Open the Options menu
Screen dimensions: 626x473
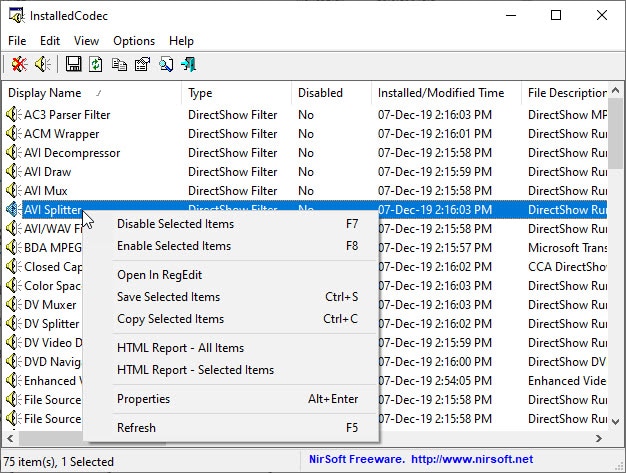pyautogui.click(x=134, y=41)
